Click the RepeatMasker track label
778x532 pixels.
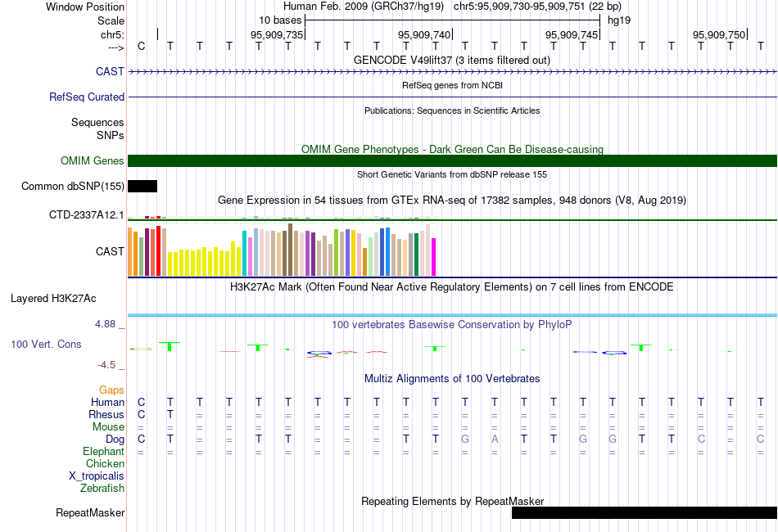point(90,512)
